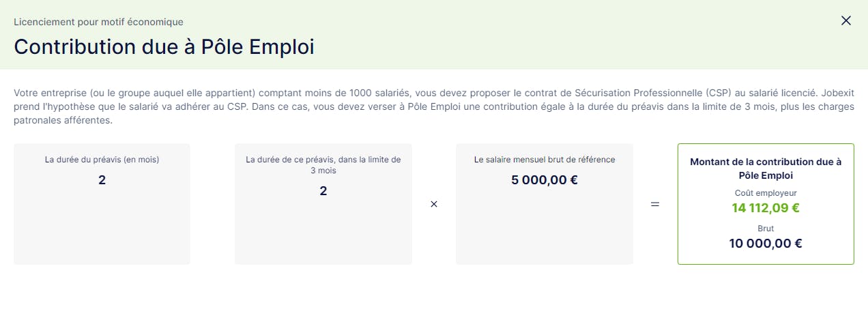This screenshot has height=333, width=868.
Task: Click the equals sign before the result card
Action: [x=655, y=204]
